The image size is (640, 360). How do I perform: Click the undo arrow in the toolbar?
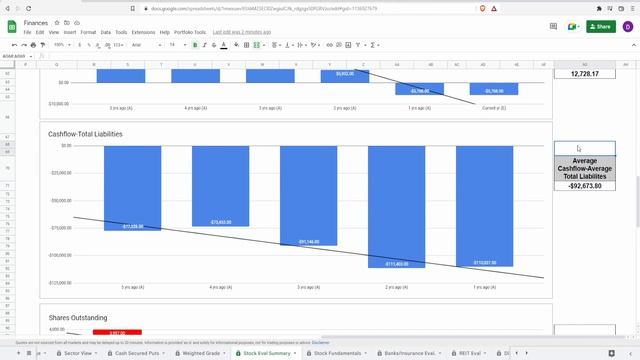[x=14, y=45]
